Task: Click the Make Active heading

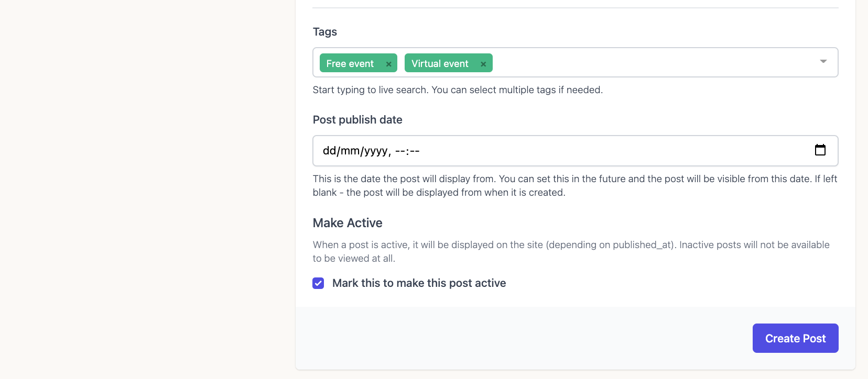Action: click(348, 223)
